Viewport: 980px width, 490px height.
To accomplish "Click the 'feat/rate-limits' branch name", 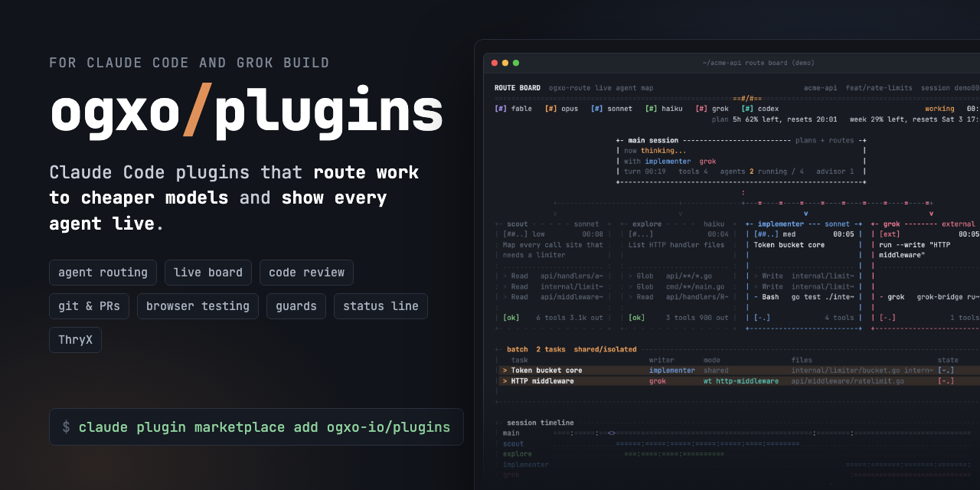I will click(879, 88).
